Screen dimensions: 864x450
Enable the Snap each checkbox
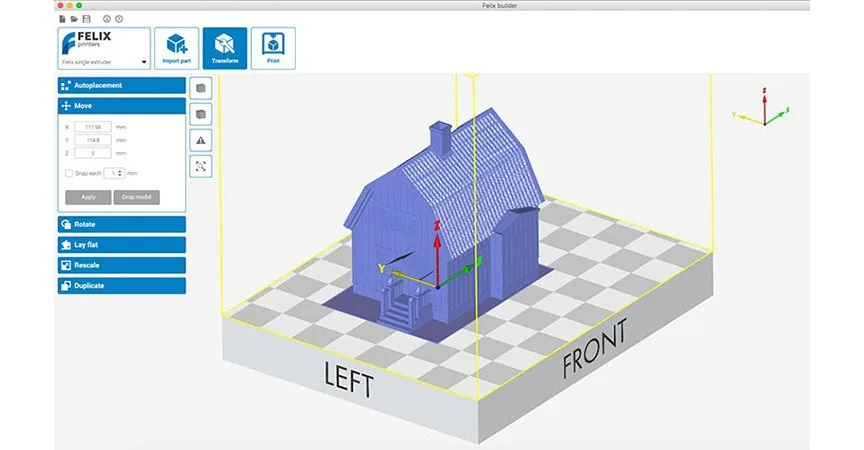pos(69,174)
